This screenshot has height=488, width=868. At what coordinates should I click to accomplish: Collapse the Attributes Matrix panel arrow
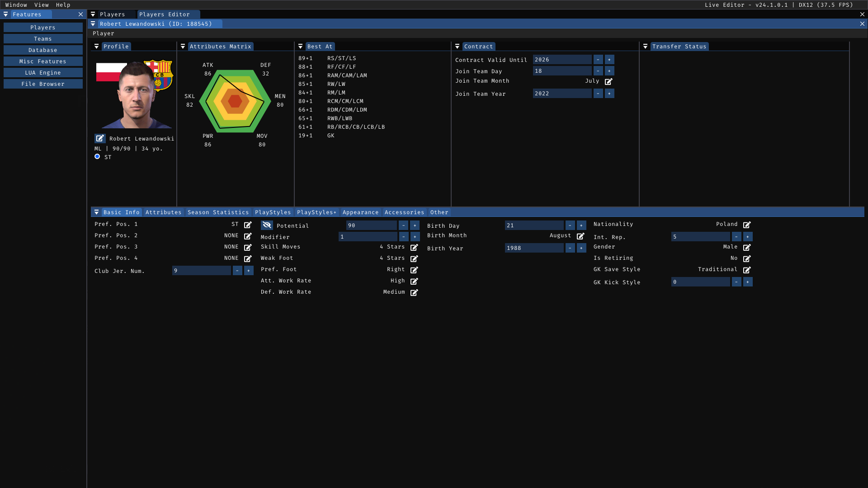[183, 47]
